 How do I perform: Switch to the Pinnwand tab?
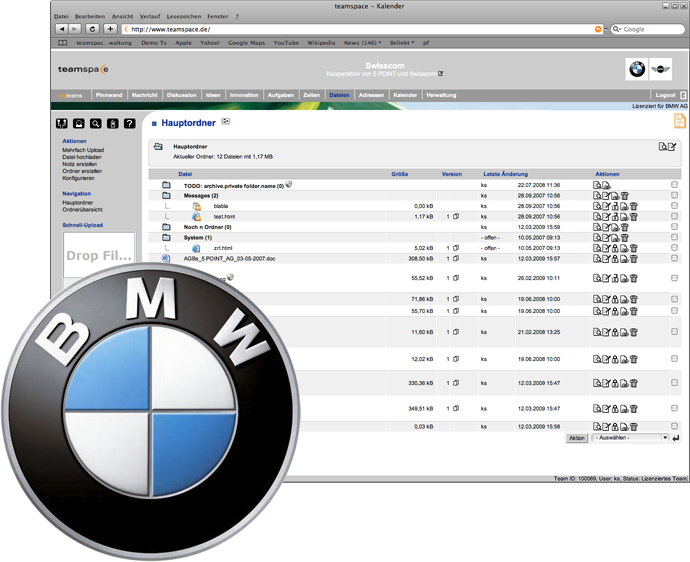(x=109, y=95)
